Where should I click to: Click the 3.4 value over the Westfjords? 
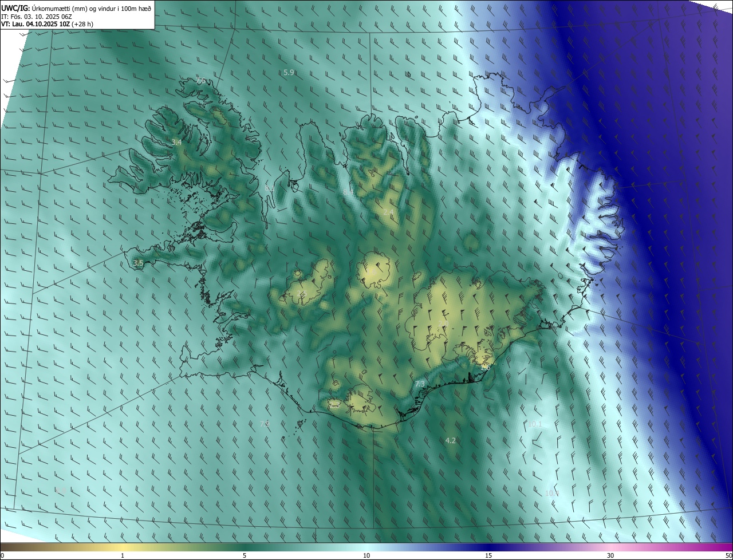coord(176,142)
